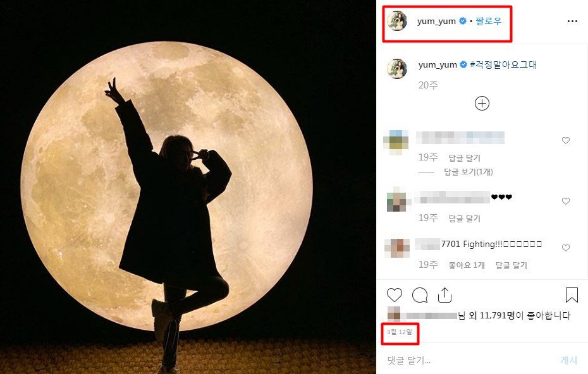Reply to the 7701 Fighting comment
588x374 pixels.
tap(511, 265)
